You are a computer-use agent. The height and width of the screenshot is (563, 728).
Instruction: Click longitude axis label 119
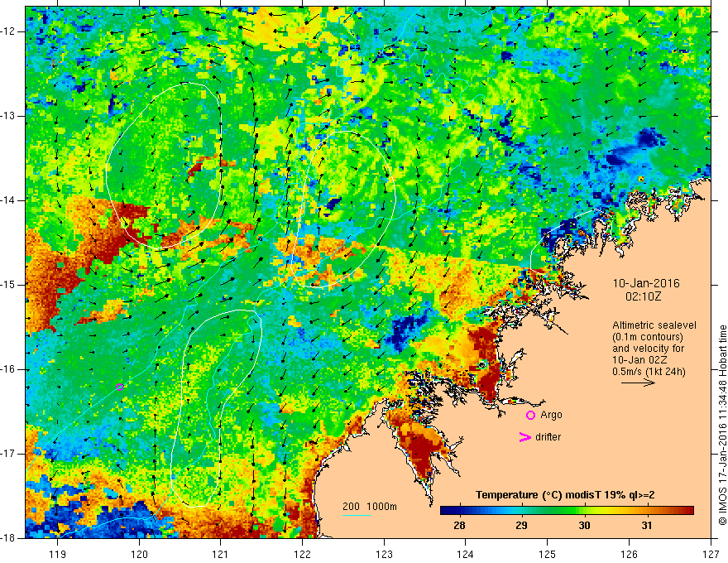click(x=58, y=554)
